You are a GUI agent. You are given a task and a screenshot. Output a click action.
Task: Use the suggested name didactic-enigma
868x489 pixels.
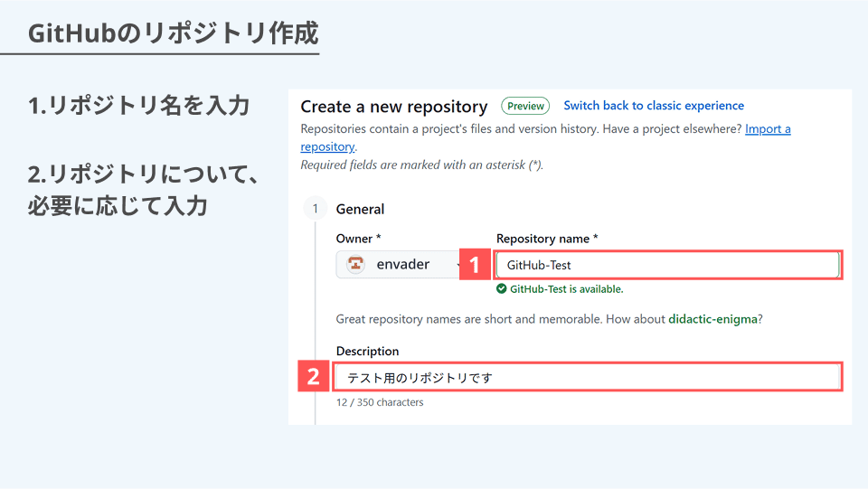pos(713,319)
